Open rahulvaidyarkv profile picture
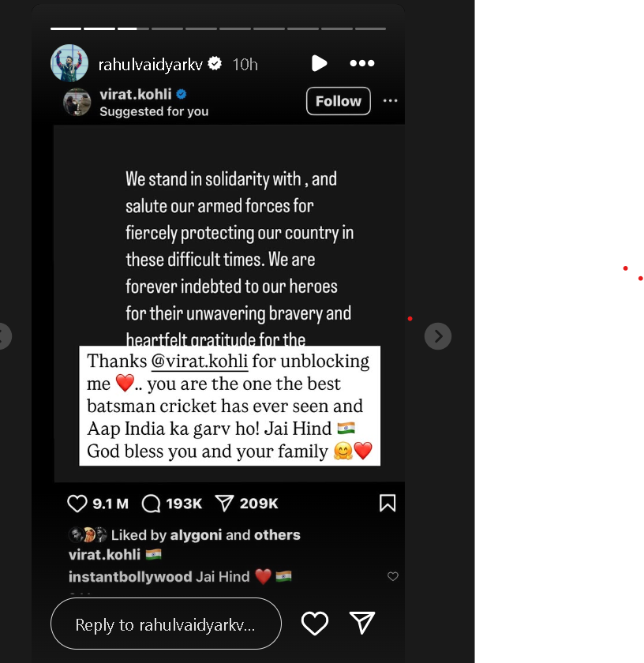The height and width of the screenshot is (663, 644). pyautogui.click(x=69, y=63)
